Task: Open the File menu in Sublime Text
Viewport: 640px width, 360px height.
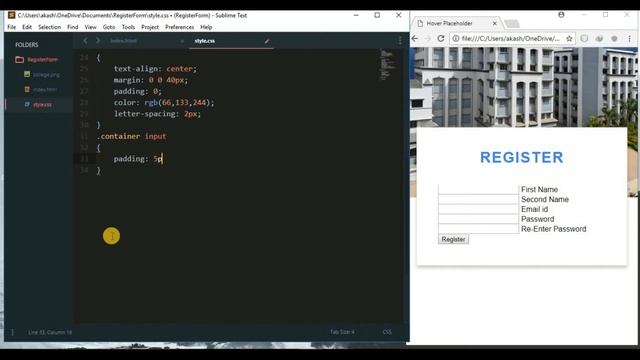Action: (x=11, y=27)
